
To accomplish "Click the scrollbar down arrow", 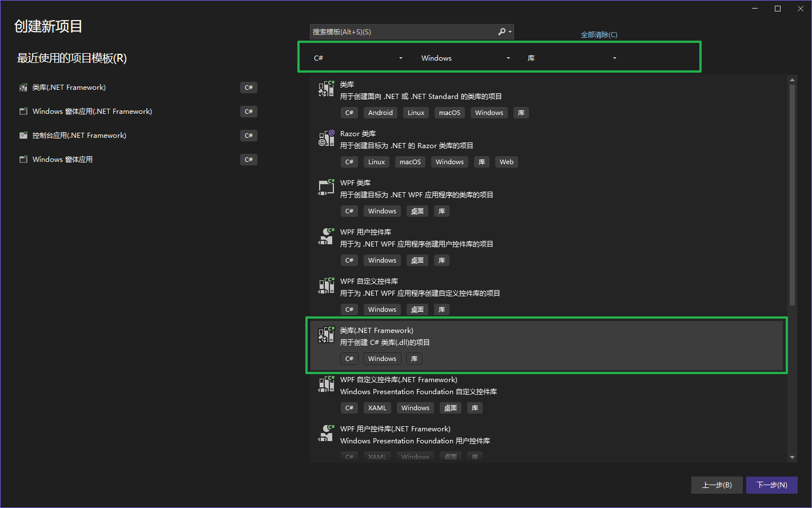I will point(793,457).
